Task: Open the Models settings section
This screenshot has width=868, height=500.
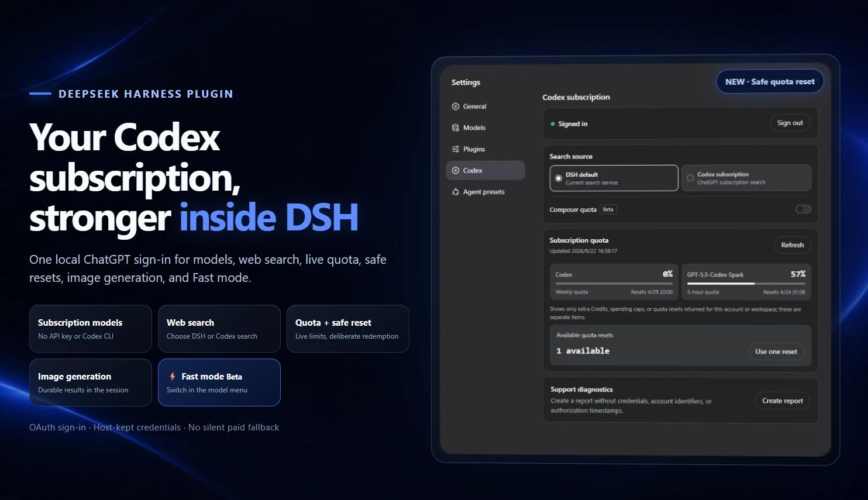Action: coord(485,127)
